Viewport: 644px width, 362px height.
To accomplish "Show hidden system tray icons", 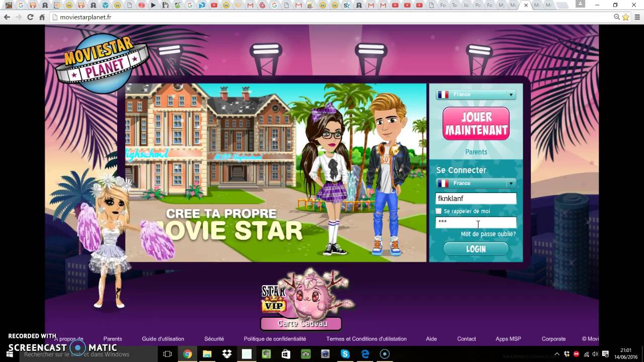I will coord(557,354).
